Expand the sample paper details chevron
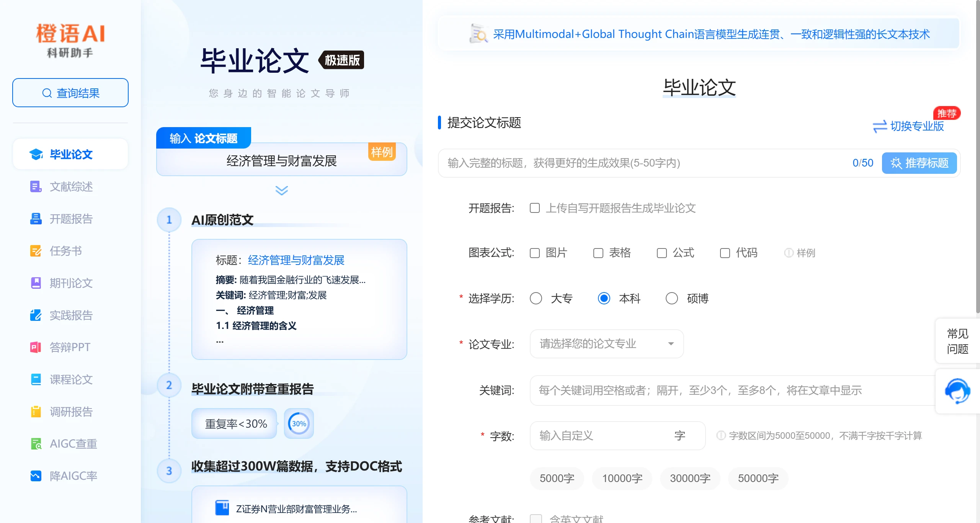980x523 pixels. [281, 191]
